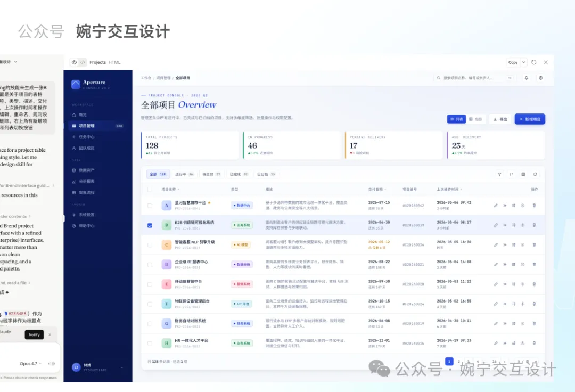The height and width of the screenshot is (392, 575).
Task: Click the 新增项目 button
Action: pyautogui.click(x=530, y=119)
